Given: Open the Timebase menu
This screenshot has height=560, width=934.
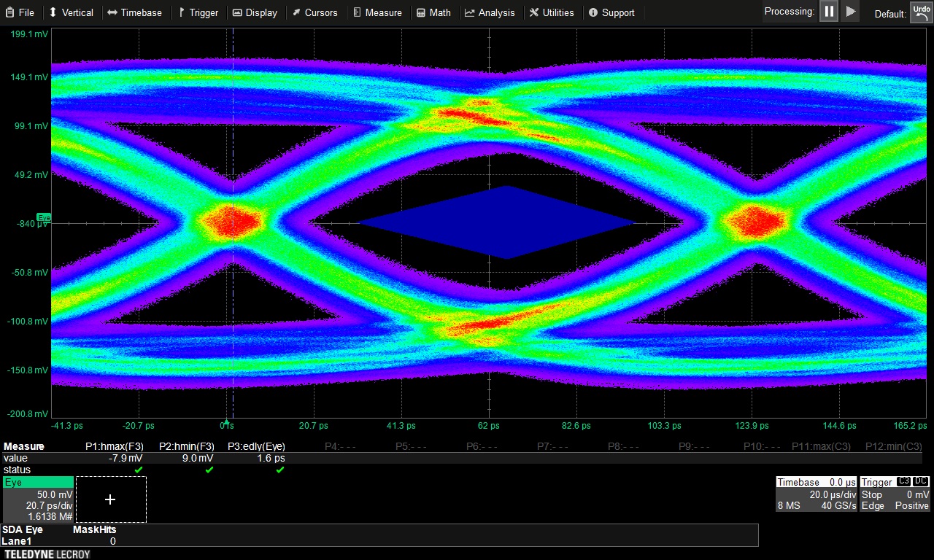Looking at the screenshot, I should (x=134, y=12).
